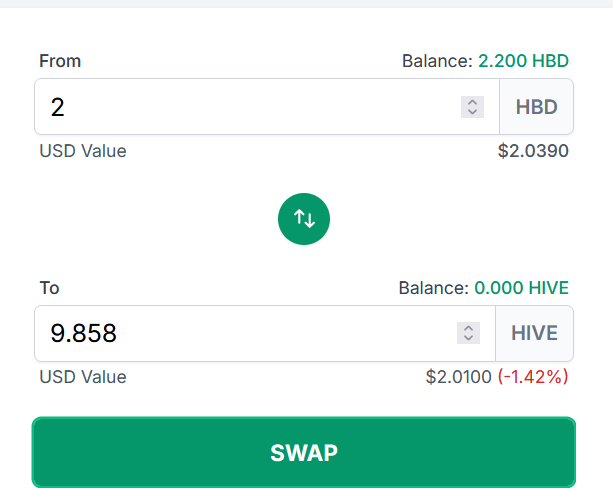Click the Balance label text beside 2.200 HBD
Image resolution: width=613 pixels, height=490 pixels.
click(x=437, y=61)
